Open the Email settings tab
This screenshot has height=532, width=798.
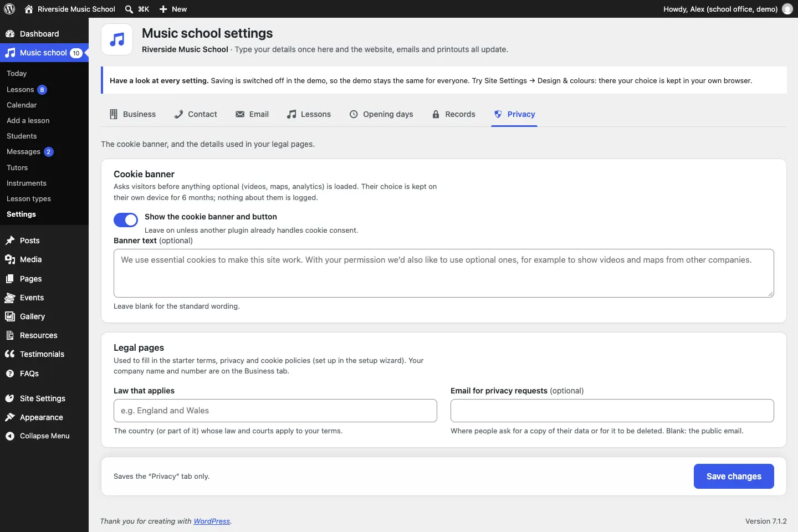[x=252, y=114]
